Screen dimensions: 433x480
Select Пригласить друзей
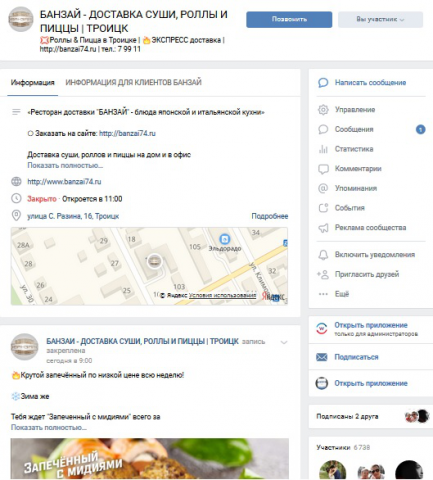[367, 274]
